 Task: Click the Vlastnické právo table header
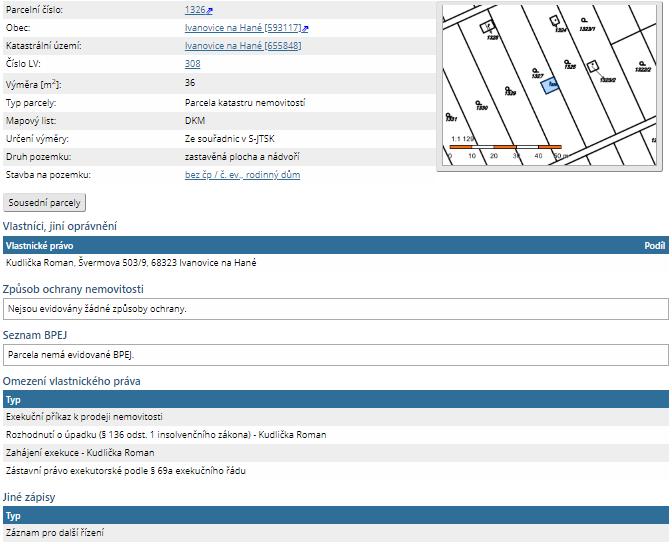tap(39, 246)
